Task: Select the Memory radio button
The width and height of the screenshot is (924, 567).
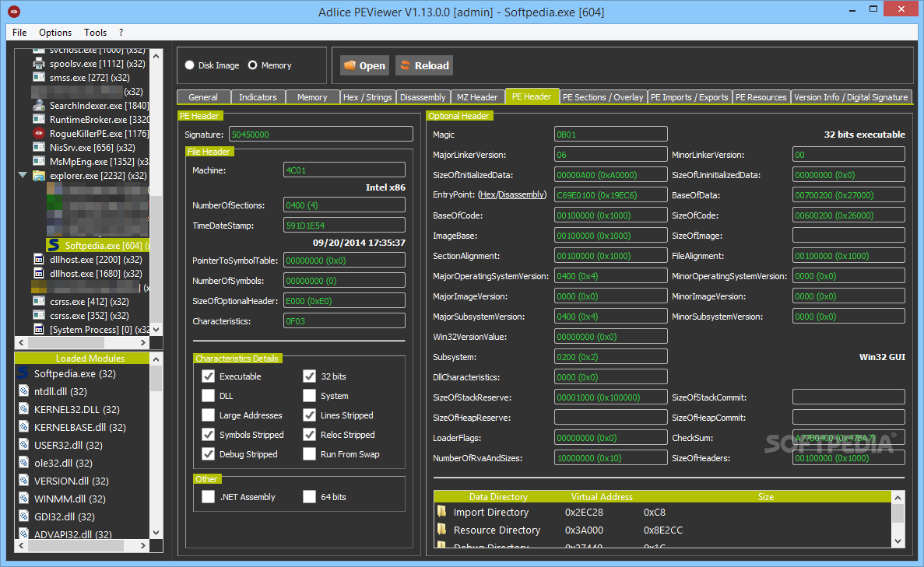Action: click(x=253, y=65)
